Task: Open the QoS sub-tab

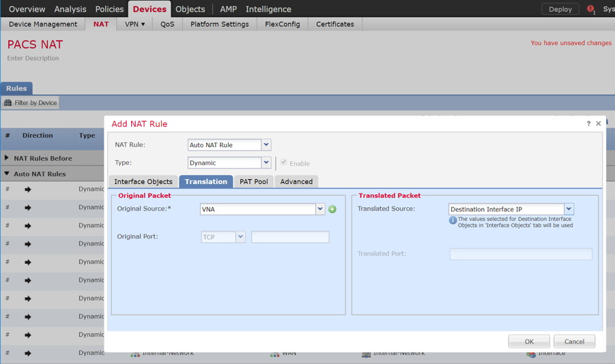Action: [x=167, y=24]
